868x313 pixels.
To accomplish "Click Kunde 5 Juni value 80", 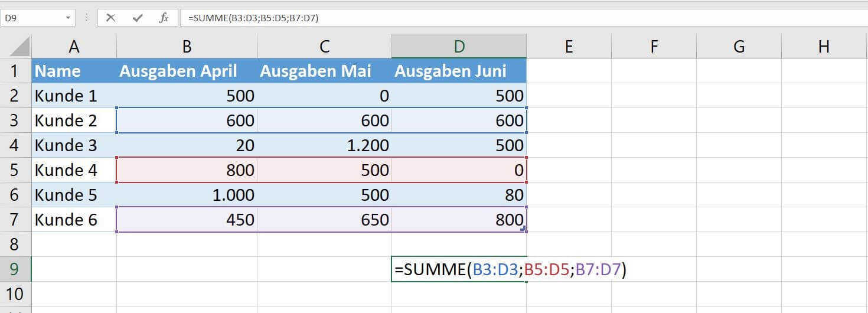I will [459, 195].
